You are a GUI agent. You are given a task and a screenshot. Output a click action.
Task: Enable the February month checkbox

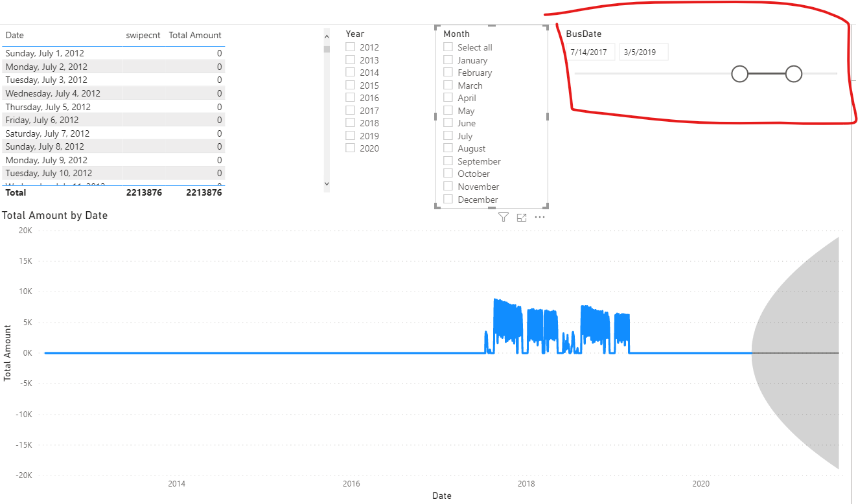point(448,72)
